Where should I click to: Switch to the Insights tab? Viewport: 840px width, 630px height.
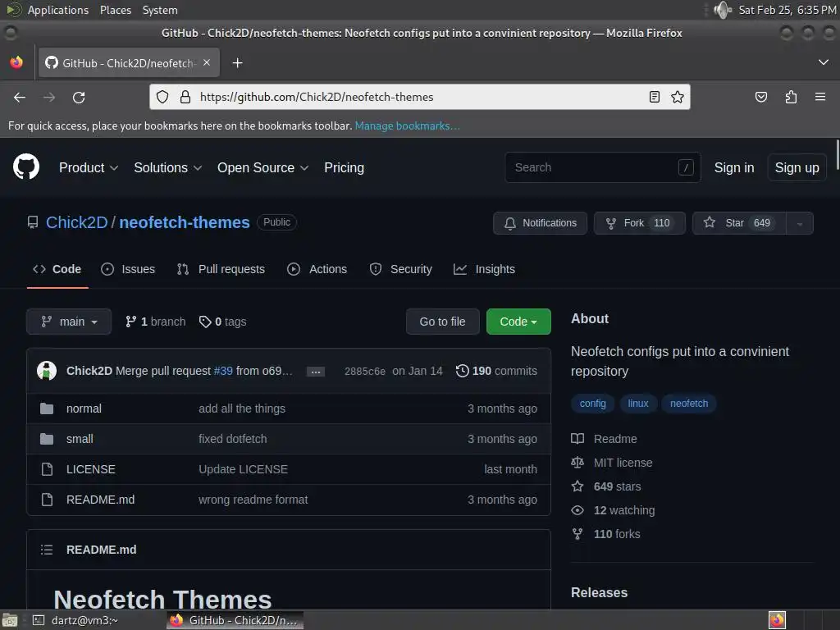pos(484,269)
